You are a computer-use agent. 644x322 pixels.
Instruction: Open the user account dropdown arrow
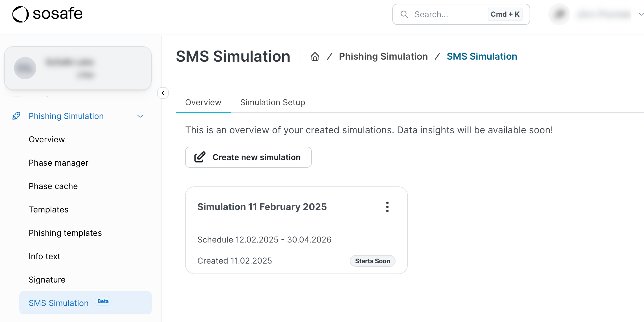coord(641,14)
